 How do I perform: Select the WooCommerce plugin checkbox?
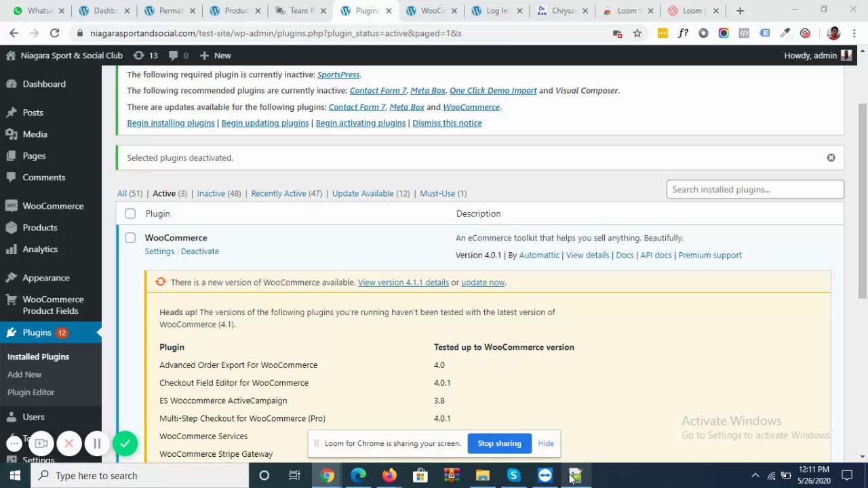click(130, 238)
